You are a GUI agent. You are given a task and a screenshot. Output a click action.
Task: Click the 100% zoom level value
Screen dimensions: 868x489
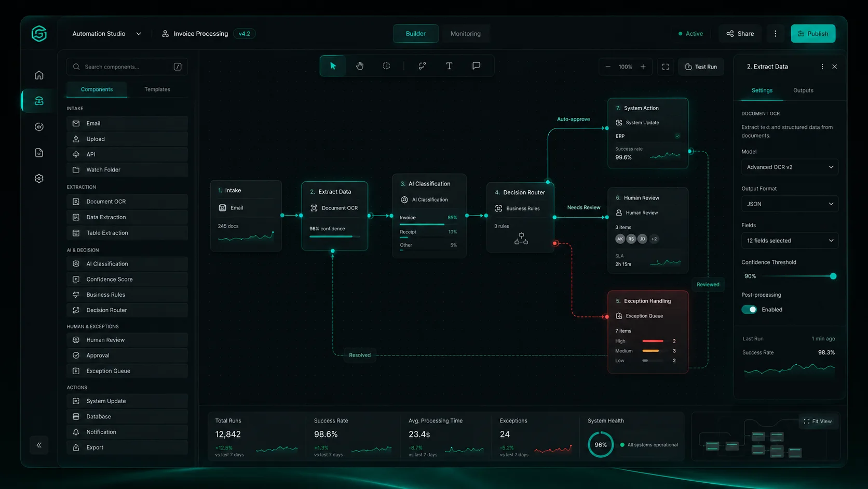point(626,67)
